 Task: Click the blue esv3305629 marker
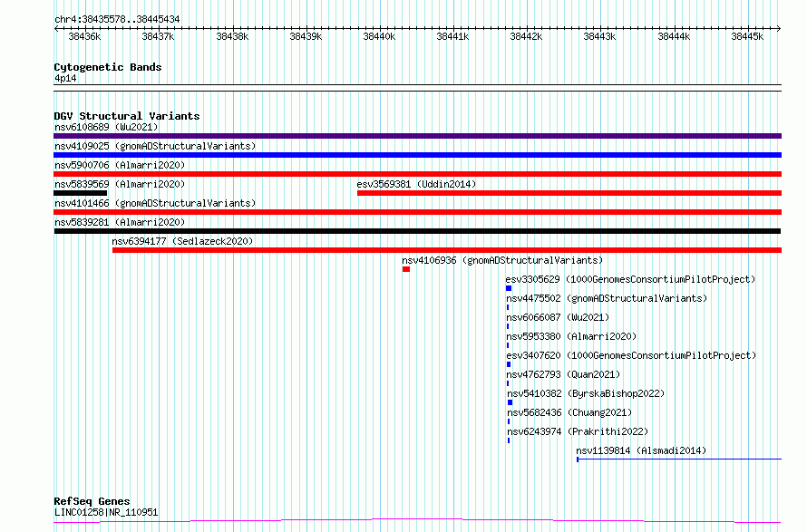coord(509,288)
